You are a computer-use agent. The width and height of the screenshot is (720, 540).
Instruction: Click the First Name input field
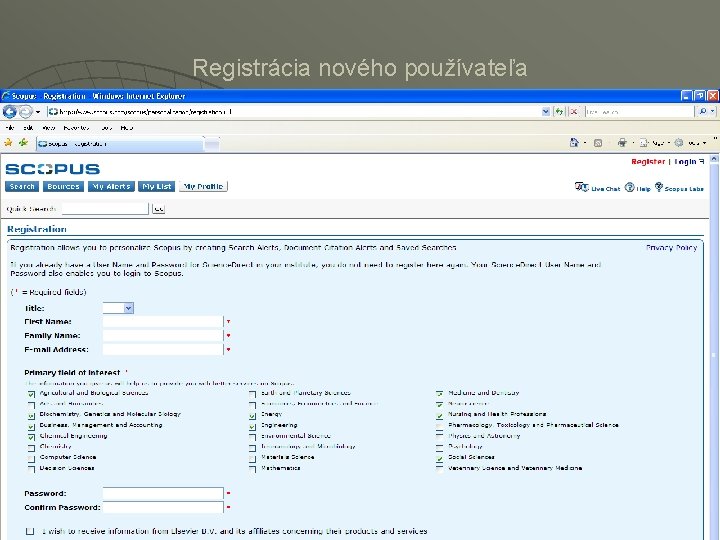(x=163, y=321)
